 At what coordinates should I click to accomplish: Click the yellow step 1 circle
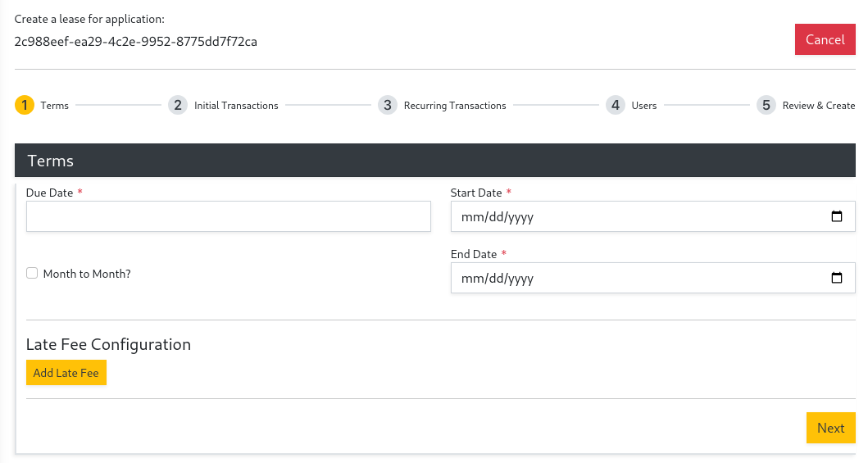point(25,105)
